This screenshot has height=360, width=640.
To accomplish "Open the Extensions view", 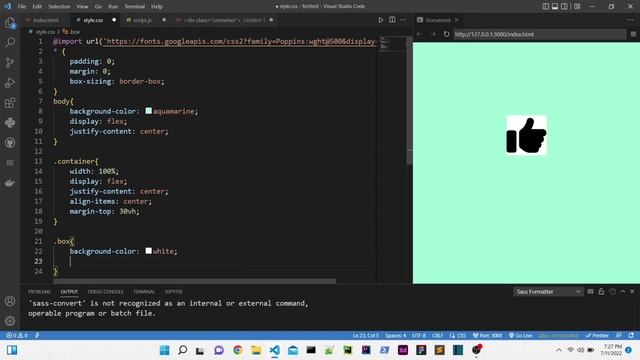I will pos(10,102).
